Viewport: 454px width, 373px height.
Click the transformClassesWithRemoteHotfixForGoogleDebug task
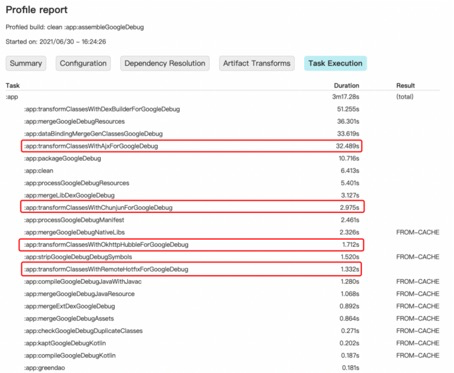(106, 269)
